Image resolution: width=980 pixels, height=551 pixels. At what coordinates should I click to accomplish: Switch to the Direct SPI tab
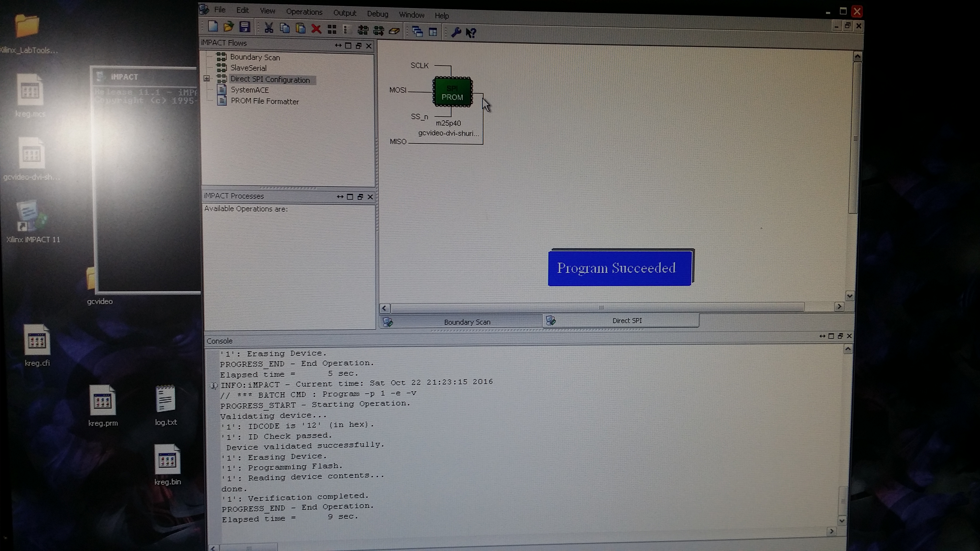621,321
